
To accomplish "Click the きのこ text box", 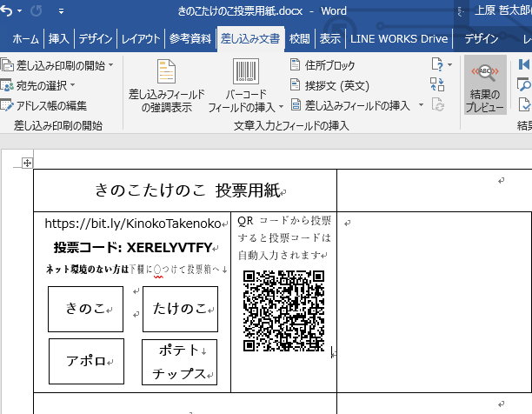I will click(x=85, y=309).
